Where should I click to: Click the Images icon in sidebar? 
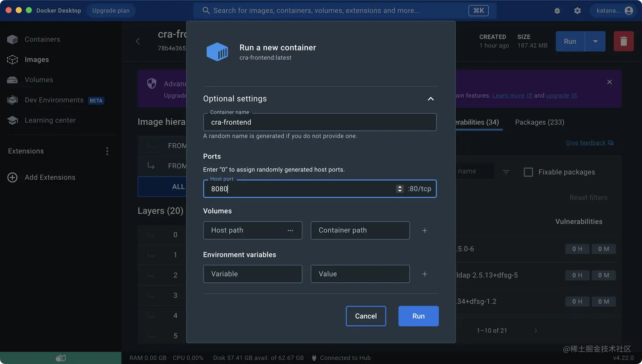12,60
